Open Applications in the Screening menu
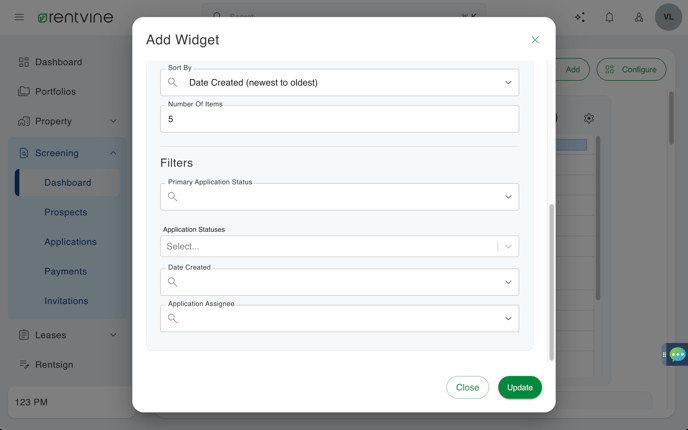Viewport: 688px width, 430px height. coord(70,242)
